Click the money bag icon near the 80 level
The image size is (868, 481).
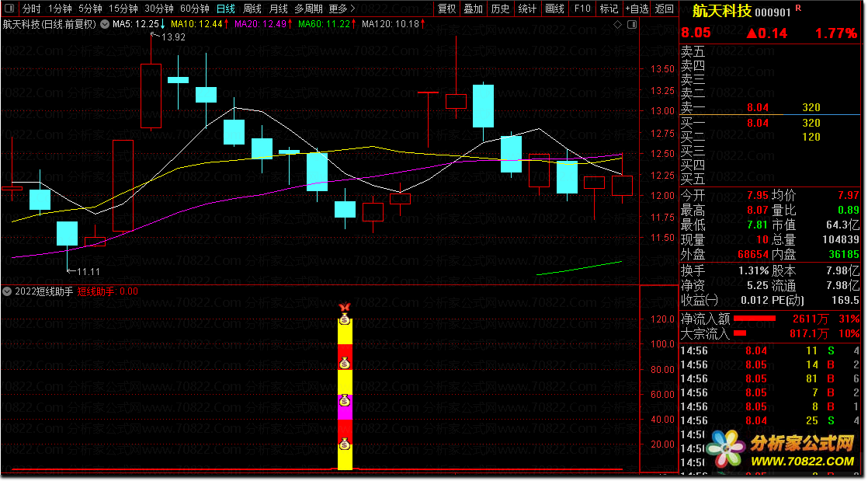pos(345,363)
